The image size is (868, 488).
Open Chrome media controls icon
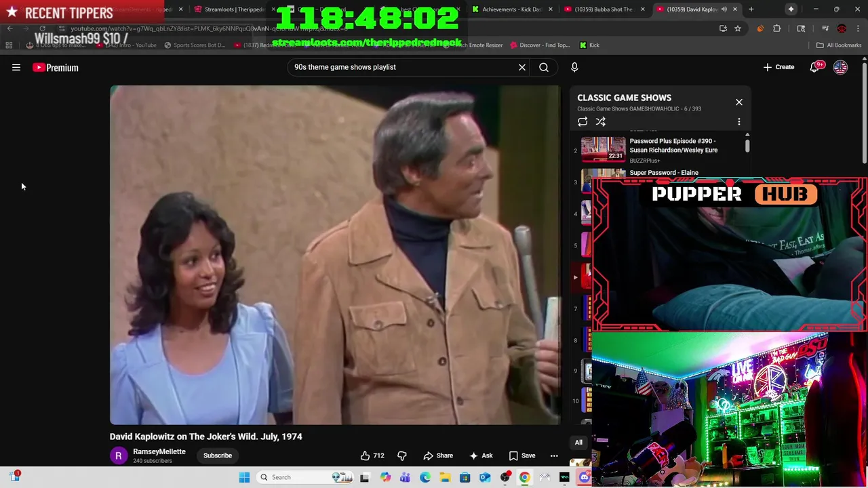coord(825,28)
